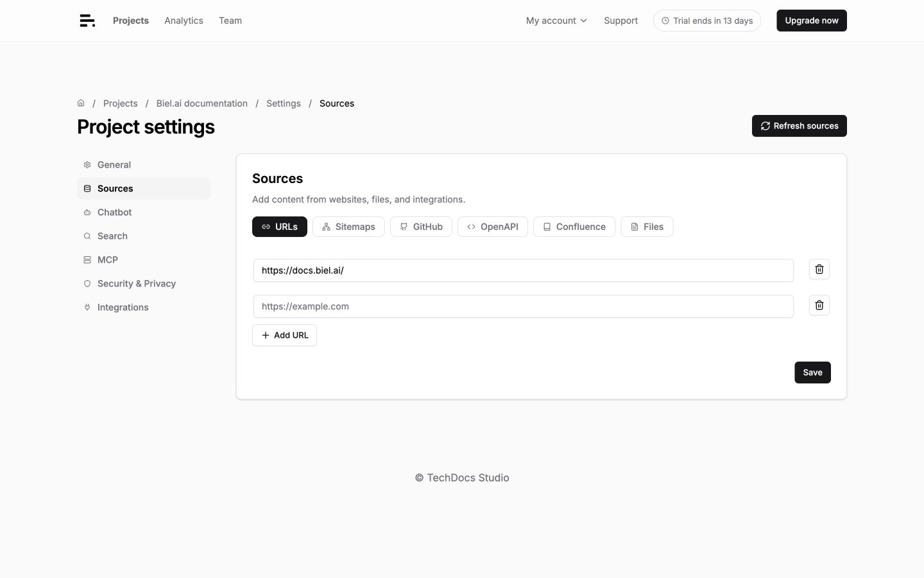Click the Trial ends in 13 days badge
Viewport: 924px width, 578px height.
(x=707, y=21)
